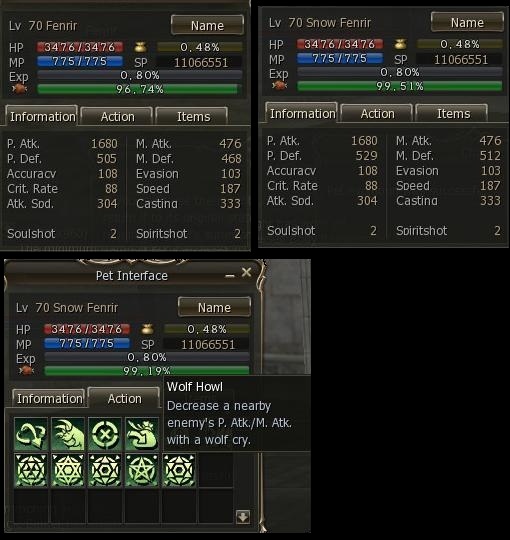Select the second hexagram skill icon in second row

point(68,470)
